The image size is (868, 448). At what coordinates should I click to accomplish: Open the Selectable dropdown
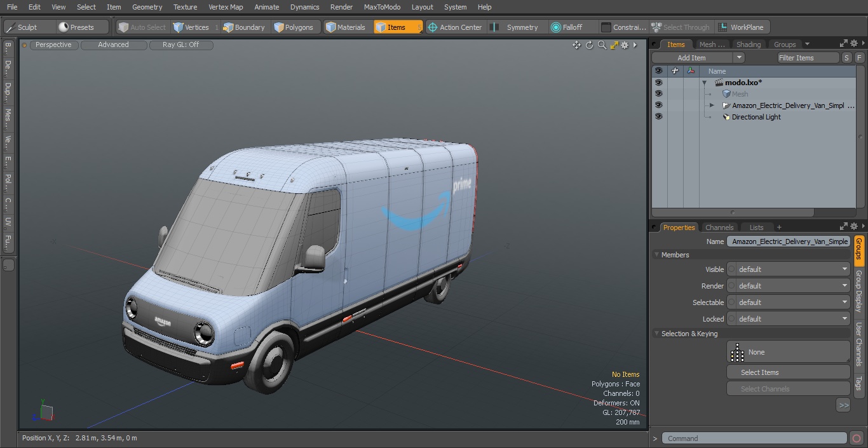click(789, 302)
